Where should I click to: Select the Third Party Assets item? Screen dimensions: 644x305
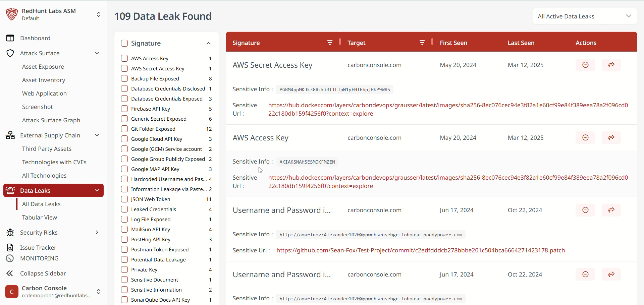coord(47,149)
